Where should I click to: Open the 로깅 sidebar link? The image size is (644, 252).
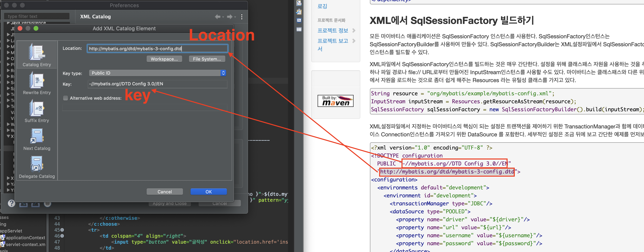pyautogui.click(x=322, y=6)
